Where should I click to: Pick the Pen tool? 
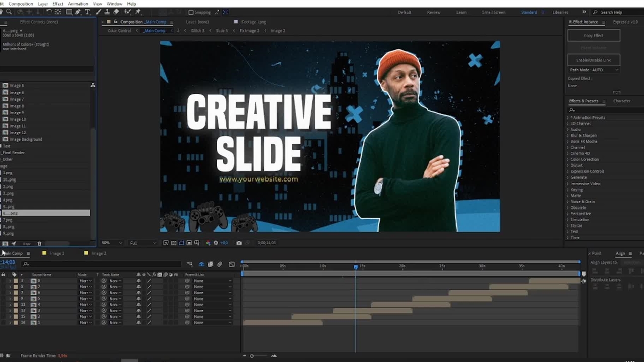point(78,12)
